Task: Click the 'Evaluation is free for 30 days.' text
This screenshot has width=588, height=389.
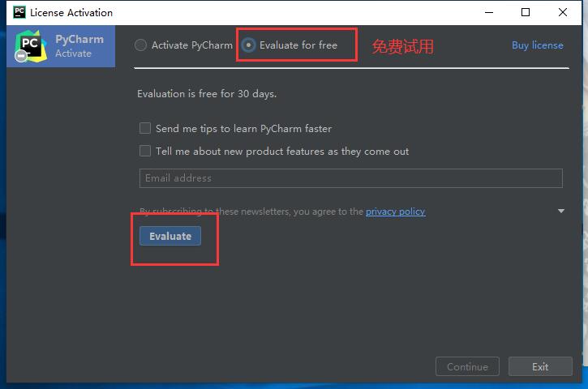Action: (x=207, y=94)
